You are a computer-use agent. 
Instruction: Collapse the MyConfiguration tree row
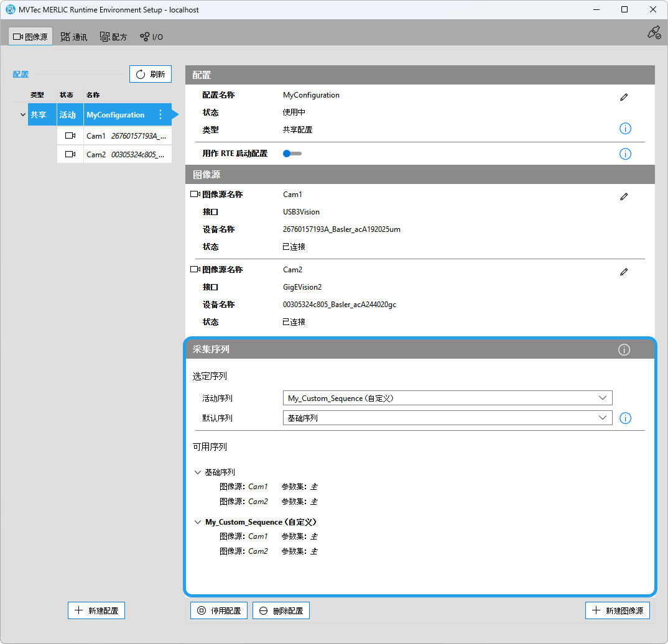tap(22, 115)
